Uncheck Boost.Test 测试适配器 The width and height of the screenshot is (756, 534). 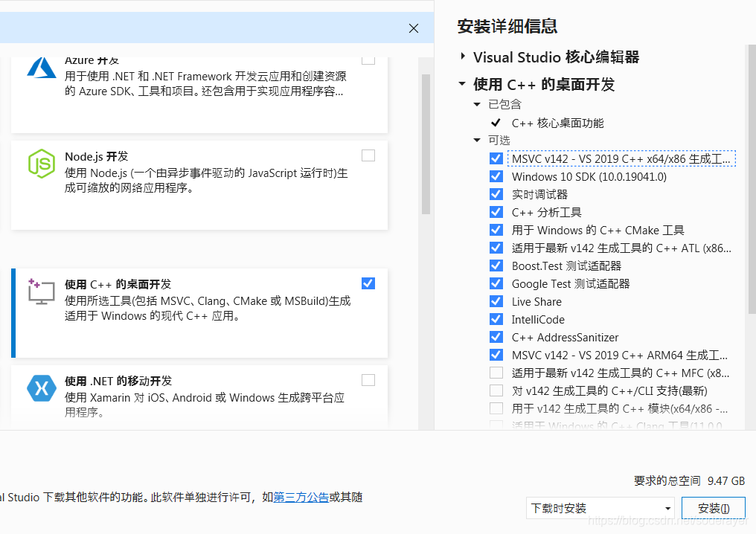pos(496,266)
